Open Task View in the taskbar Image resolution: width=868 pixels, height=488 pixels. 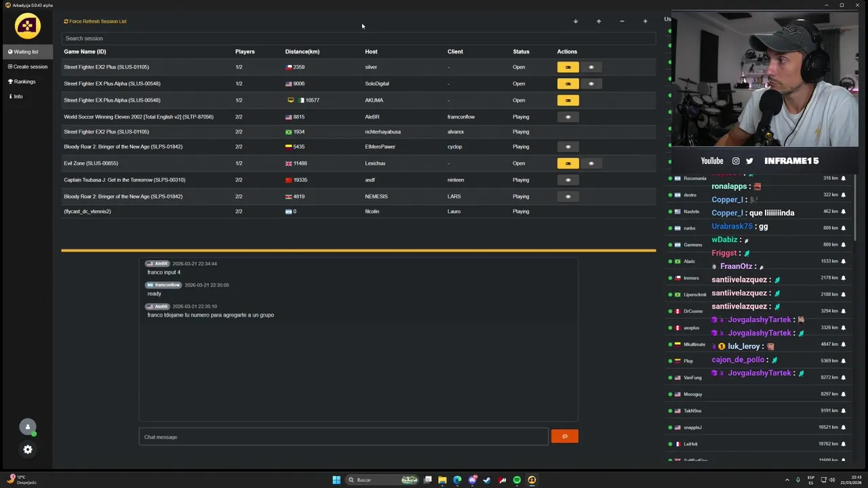point(428,480)
